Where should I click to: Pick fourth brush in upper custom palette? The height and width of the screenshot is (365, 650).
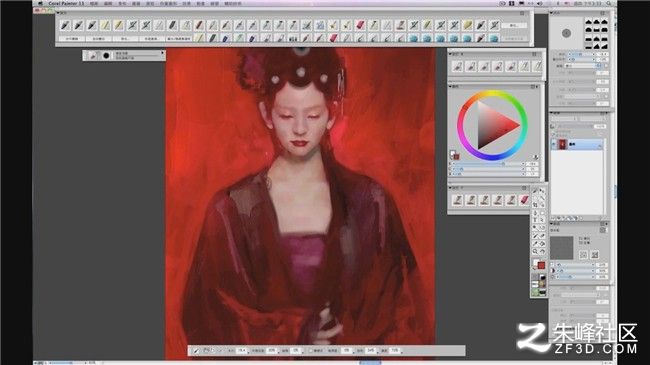pos(498,66)
